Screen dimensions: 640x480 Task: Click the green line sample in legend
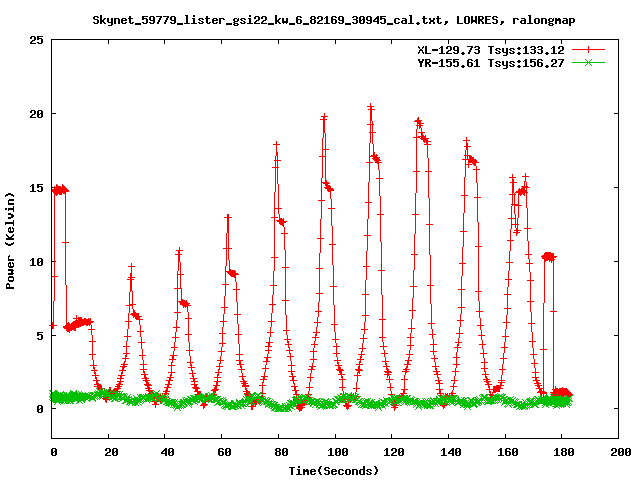tap(588, 62)
